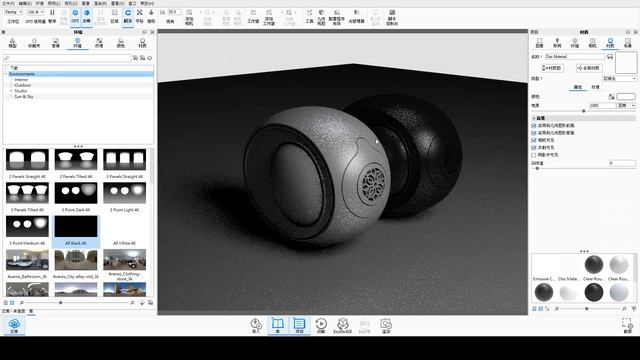Expand the Studio tree node
The width and height of the screenshot is (640, 360).
point(11,91)
